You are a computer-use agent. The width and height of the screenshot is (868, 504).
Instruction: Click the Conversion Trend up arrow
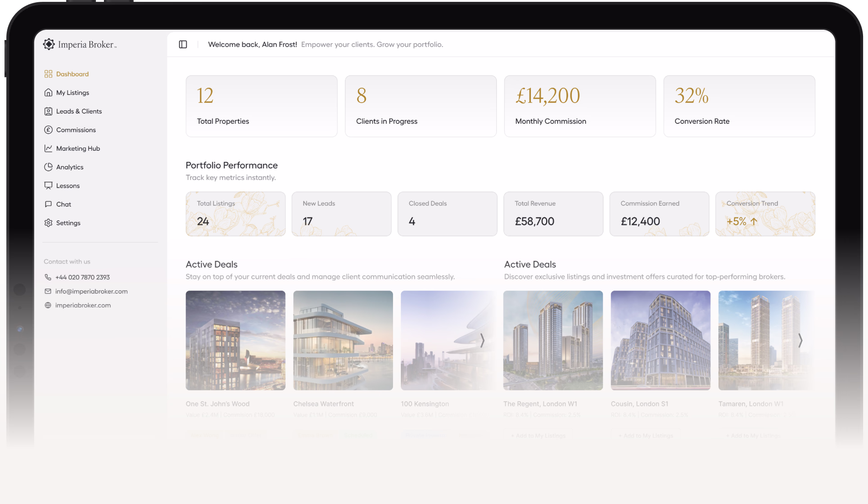[754, 221]
